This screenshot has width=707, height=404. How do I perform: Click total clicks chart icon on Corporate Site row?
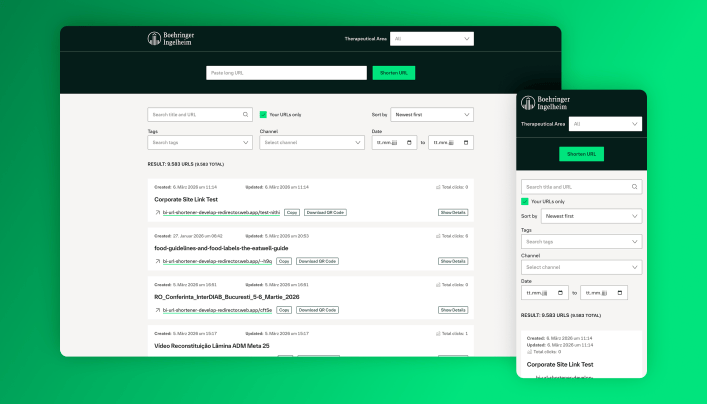438,187
